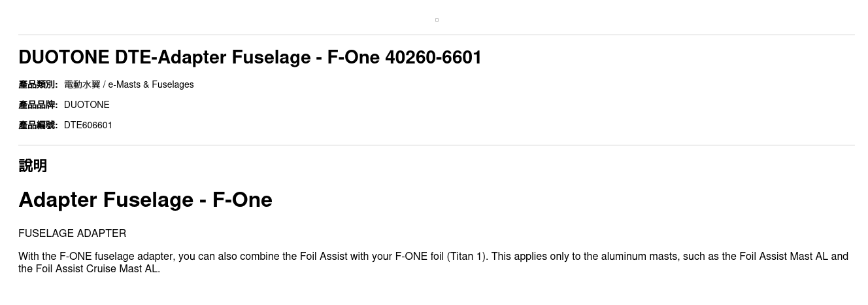Click the horizontal divider above the 說明 heading
The image size is (868, 305).
coord(437,145)
